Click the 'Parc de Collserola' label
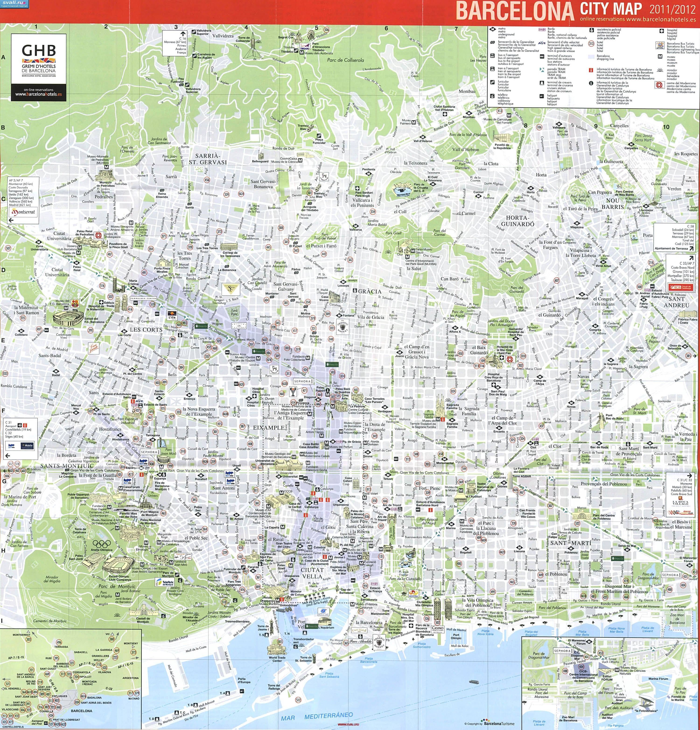The height and width of the screenshot is (730, 700). [x=346, y=60]
